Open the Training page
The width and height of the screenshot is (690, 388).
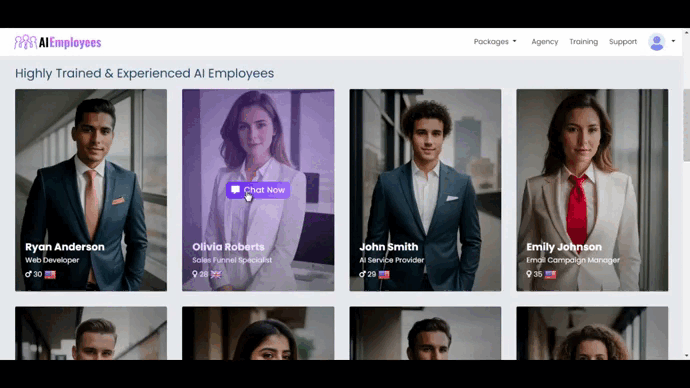[584, 41]
